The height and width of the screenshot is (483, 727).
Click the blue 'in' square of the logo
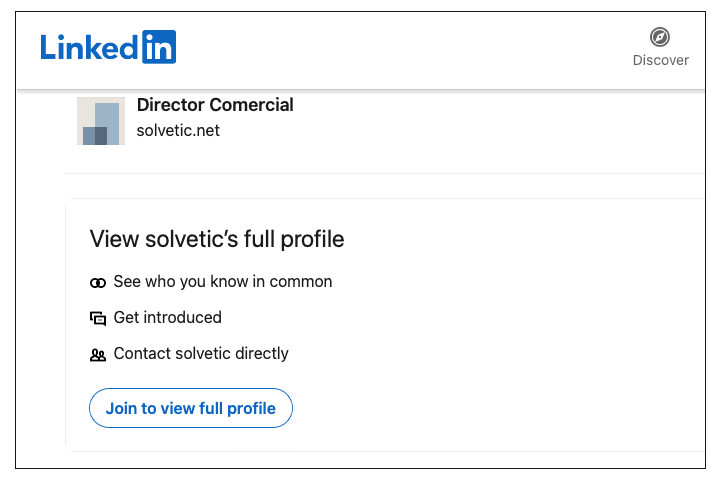click(159, 47)
